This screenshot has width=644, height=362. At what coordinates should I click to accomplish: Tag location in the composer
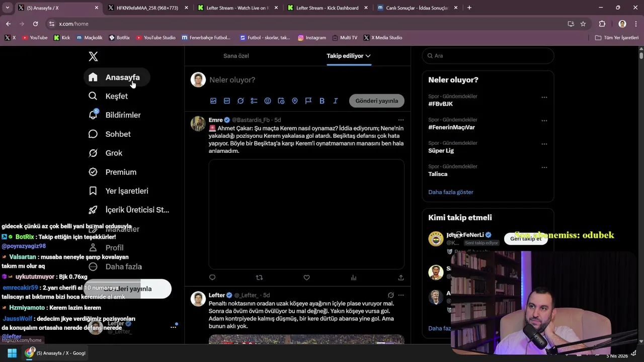coord(295,101)
